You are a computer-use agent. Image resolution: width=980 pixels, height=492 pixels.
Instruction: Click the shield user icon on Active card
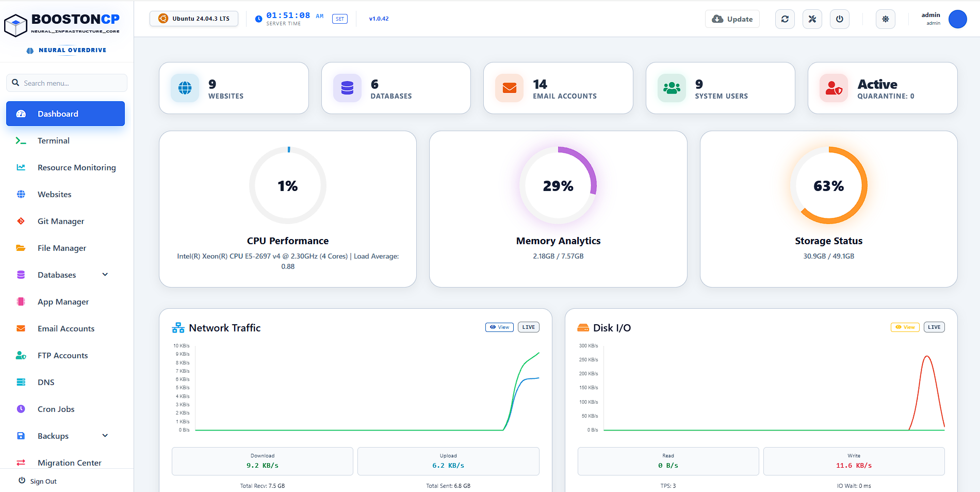tap(834, 88)
